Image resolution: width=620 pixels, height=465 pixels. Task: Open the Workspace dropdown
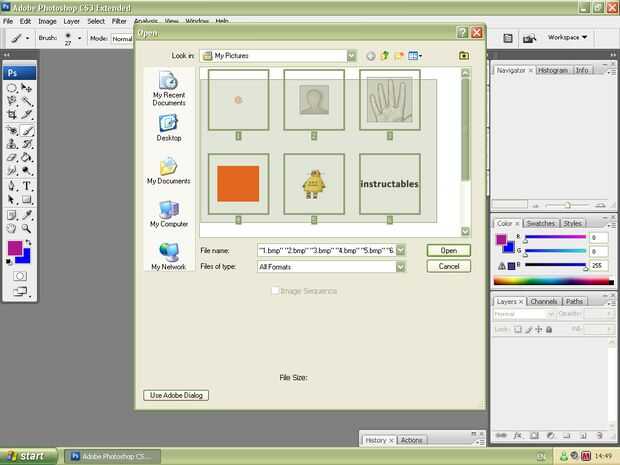pos(567,37)
